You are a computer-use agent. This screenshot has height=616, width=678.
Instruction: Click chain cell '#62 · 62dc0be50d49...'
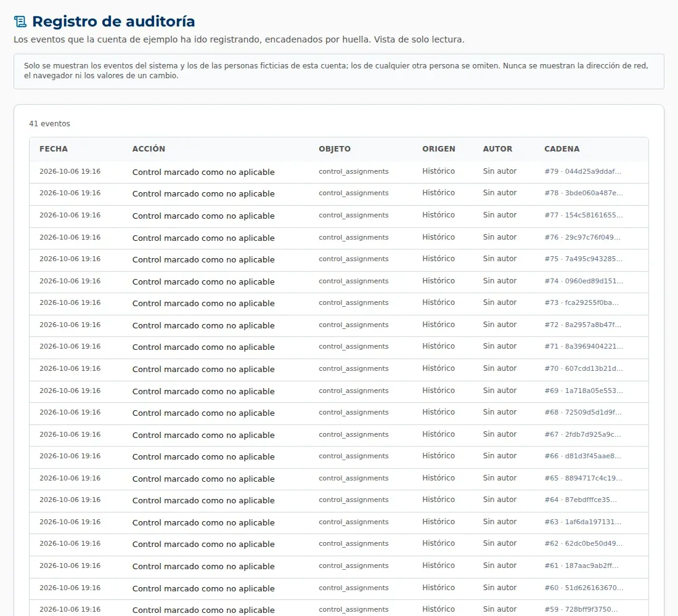(584, 543)
